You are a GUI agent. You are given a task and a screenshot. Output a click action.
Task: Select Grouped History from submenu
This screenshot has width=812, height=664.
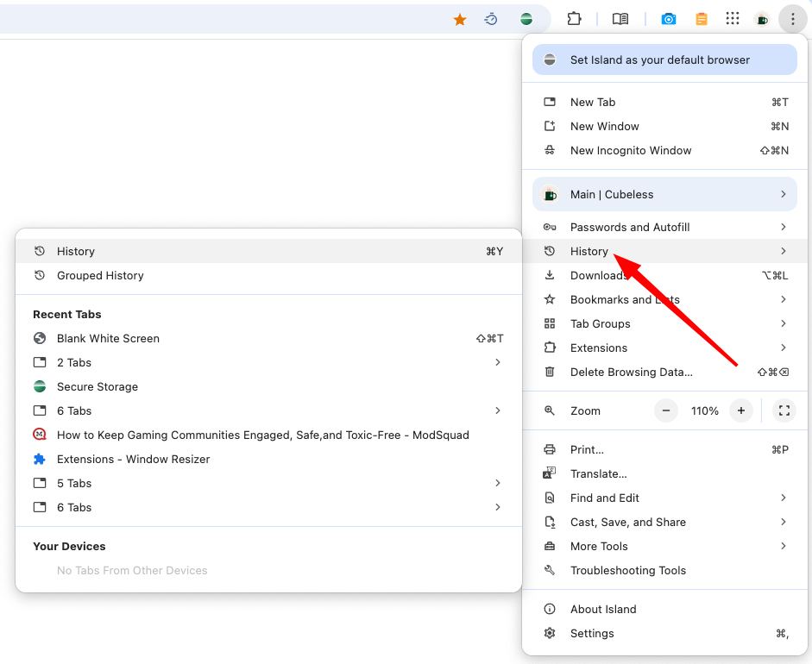[x=268, y=275]
